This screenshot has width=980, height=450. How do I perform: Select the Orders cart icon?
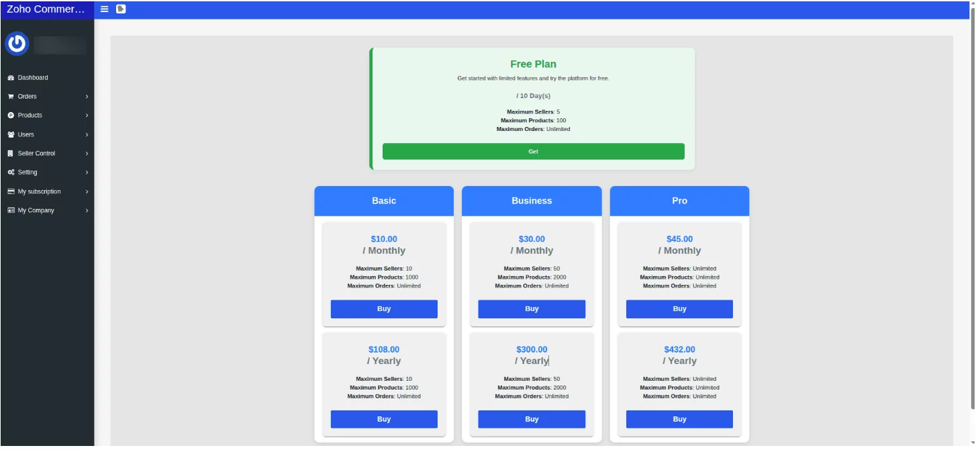point(10,96)
